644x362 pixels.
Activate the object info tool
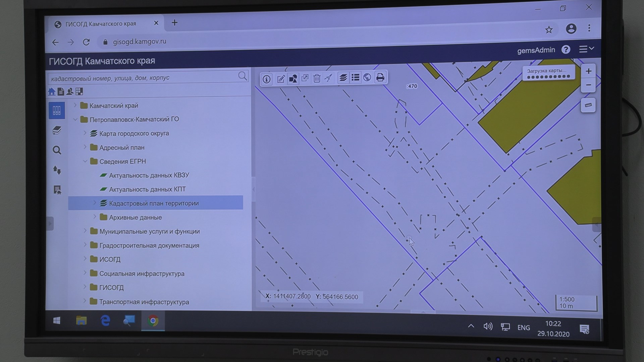pyautogui.click(x=266, y=79)
